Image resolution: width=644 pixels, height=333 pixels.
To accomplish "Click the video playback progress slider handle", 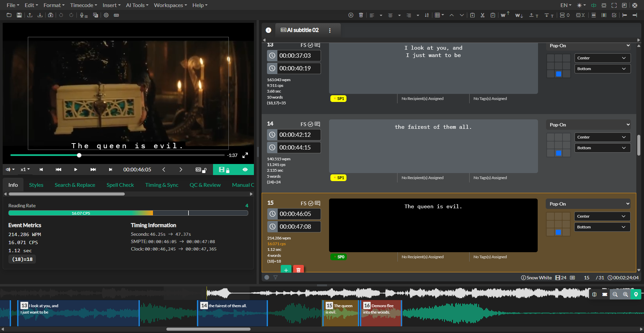I will (79, 155).
